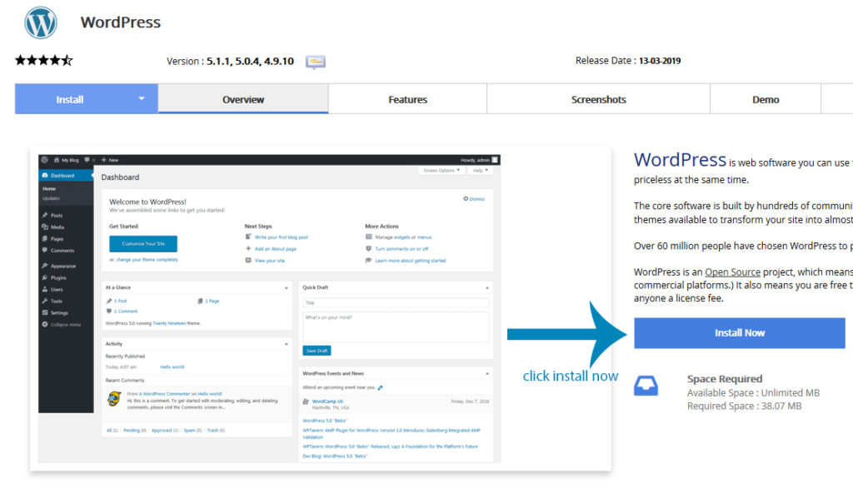
Task: Open the Screenshots tab
Action: click(598, 100)
